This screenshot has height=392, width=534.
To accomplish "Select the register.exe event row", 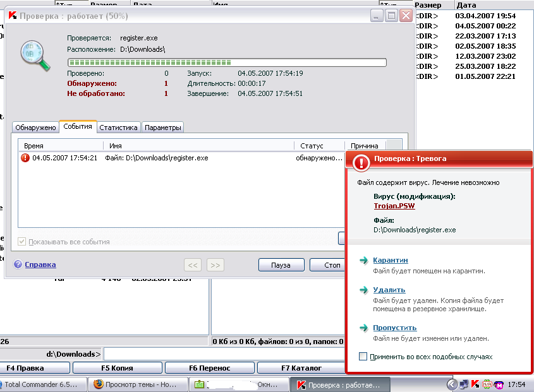I will [181, 158].
